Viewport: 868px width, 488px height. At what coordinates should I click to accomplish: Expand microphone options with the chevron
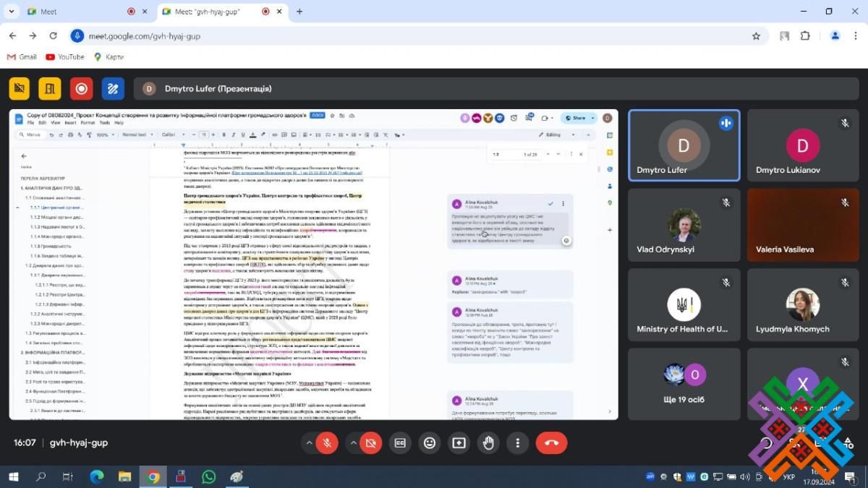tap(310, 442)
